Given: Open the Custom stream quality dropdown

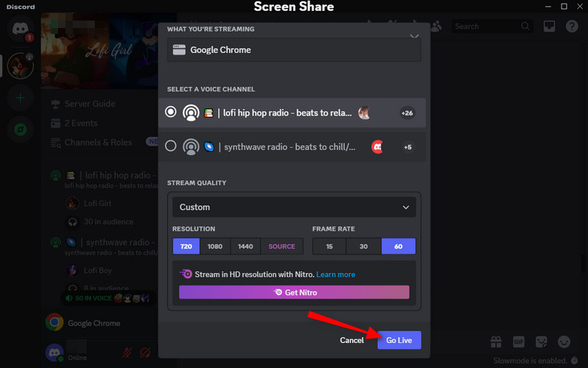Looking at the screenshot, I should point(294,208).
